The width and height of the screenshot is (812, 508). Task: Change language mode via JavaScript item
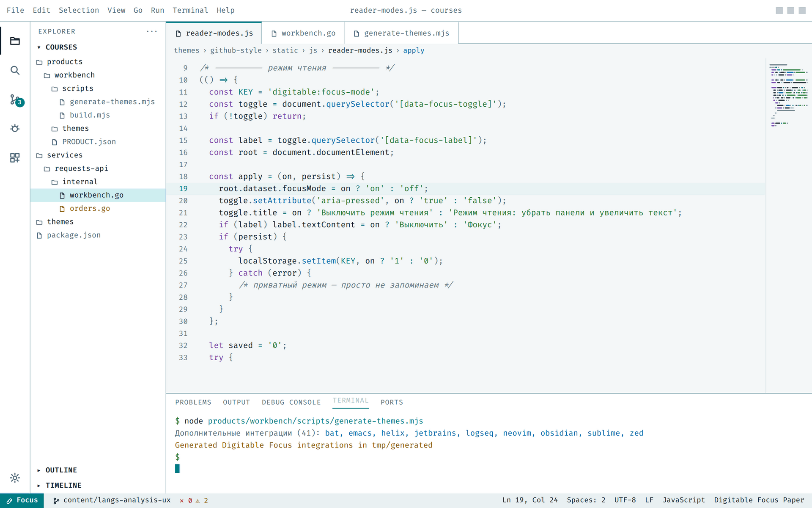(x=683, y=500)
